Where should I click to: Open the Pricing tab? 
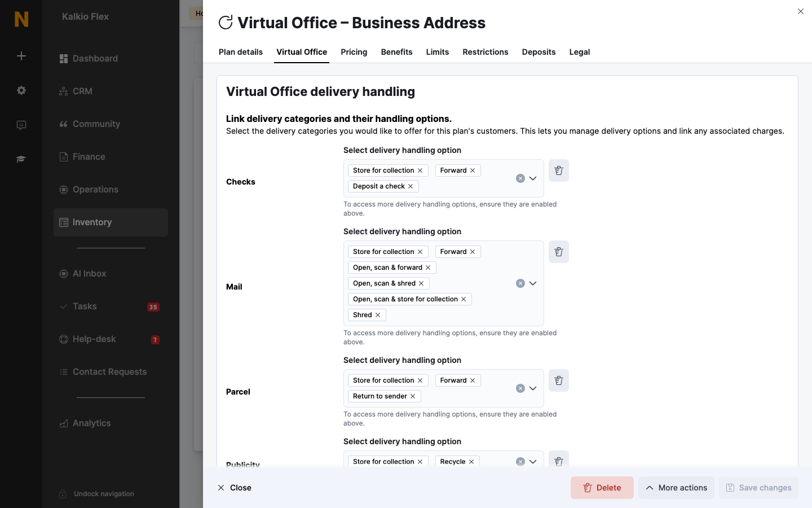click(x=354, y=52)
